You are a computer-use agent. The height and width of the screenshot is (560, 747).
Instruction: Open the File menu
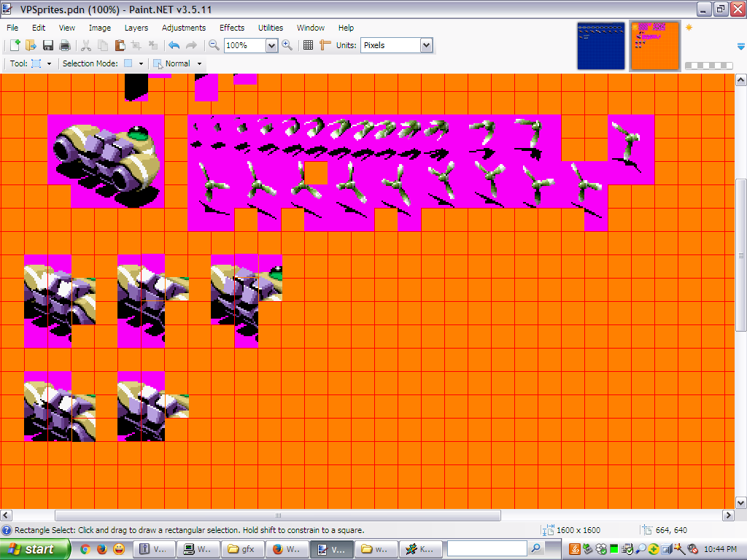(x=12, y=28)
